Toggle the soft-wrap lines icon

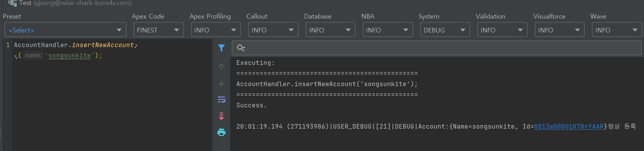(221, 100)
